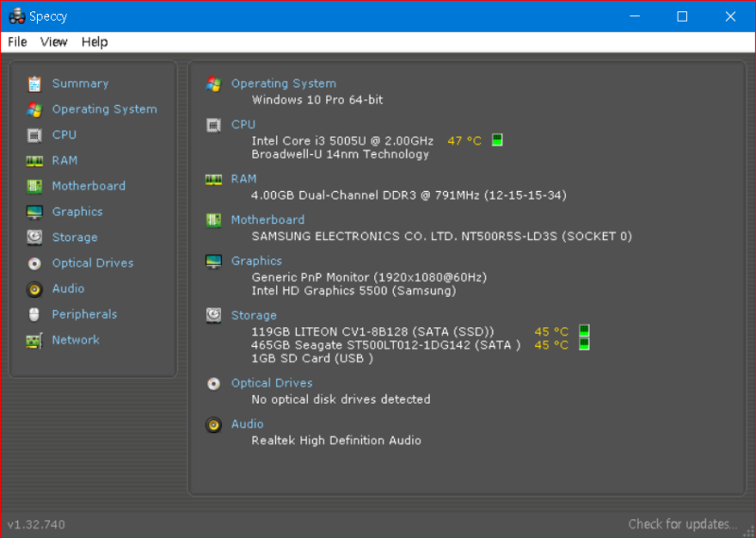
Task: Click the Operating System Windows flag sidebar icon
Action: 34,110
